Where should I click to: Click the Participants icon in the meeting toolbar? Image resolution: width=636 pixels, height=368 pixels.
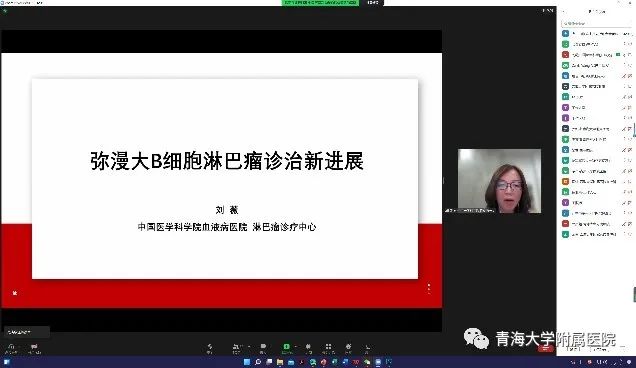tap(236, 346)
